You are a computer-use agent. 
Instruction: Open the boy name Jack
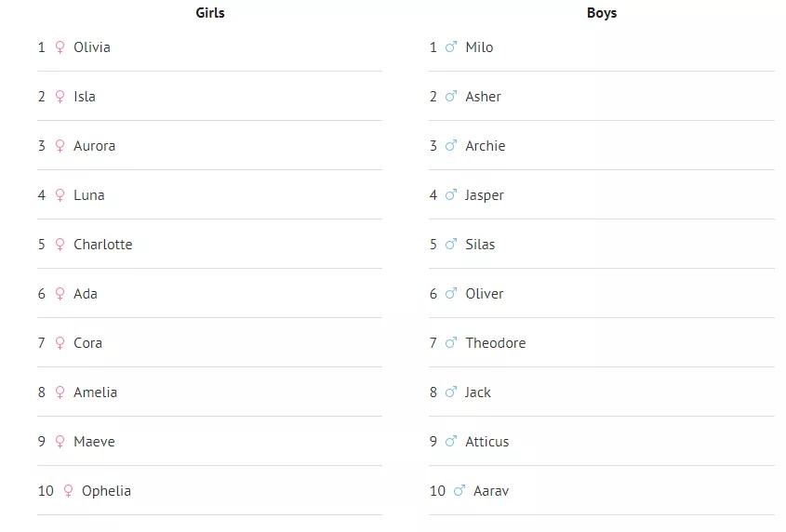(x=478, y=392)
